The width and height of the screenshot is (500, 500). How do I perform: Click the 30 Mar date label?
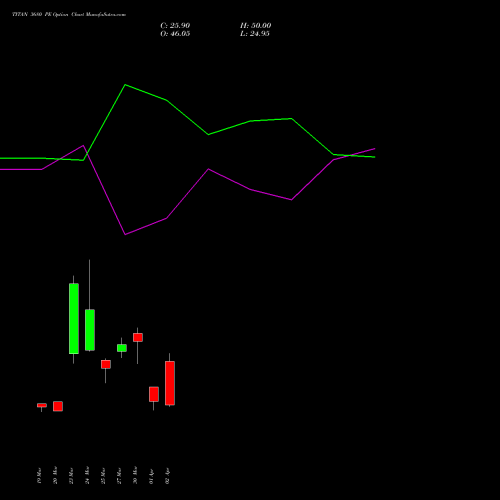(135, 475)
